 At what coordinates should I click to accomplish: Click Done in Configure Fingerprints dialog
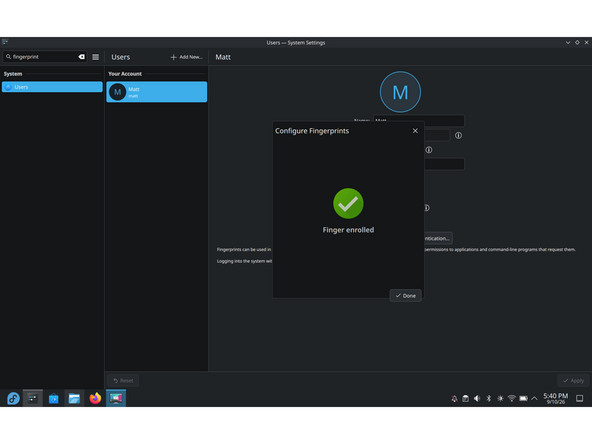405,296
